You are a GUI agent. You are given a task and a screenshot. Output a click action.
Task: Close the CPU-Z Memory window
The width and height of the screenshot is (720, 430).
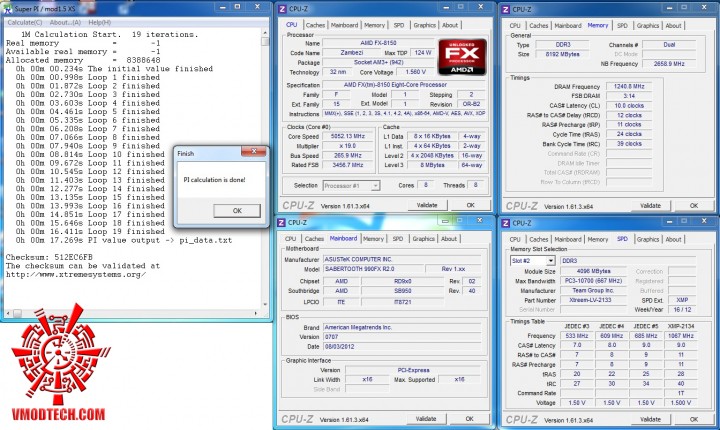point(703,7)
